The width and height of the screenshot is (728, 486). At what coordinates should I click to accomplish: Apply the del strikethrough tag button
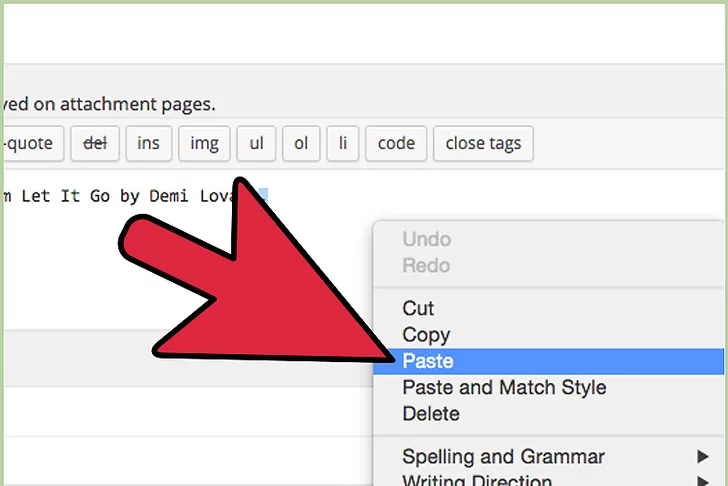point(95,143)
